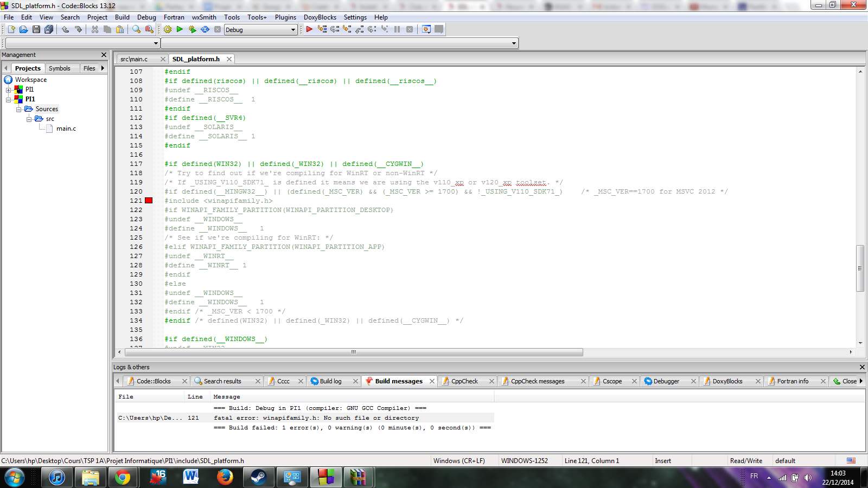Viewport: 868px width, 488px height.
Task: Open the Debugging windows icon
Action: [x=426, y=29]
